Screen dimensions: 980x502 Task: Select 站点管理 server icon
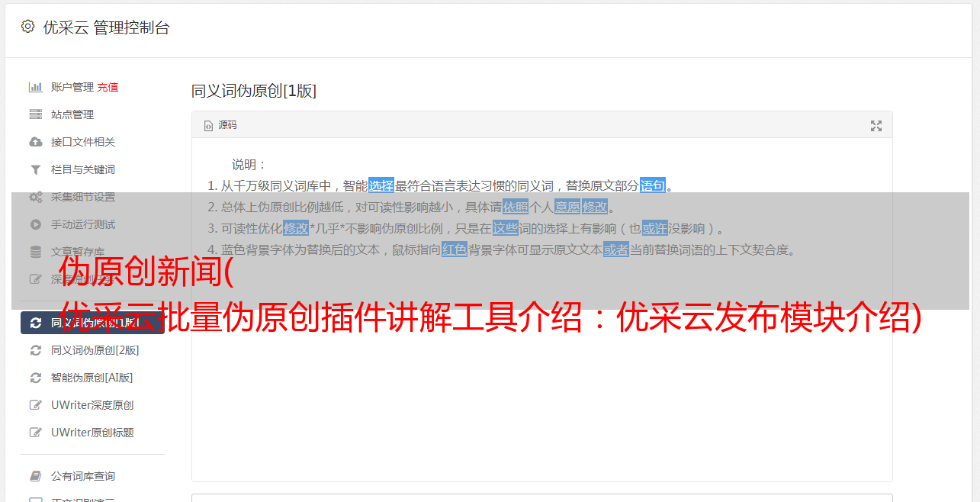[x=35, y=114]
